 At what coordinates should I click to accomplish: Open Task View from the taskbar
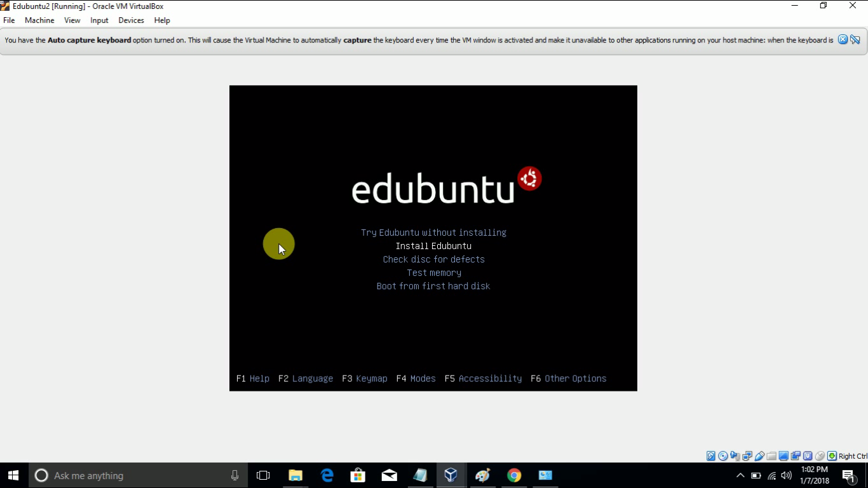[263, 475]
